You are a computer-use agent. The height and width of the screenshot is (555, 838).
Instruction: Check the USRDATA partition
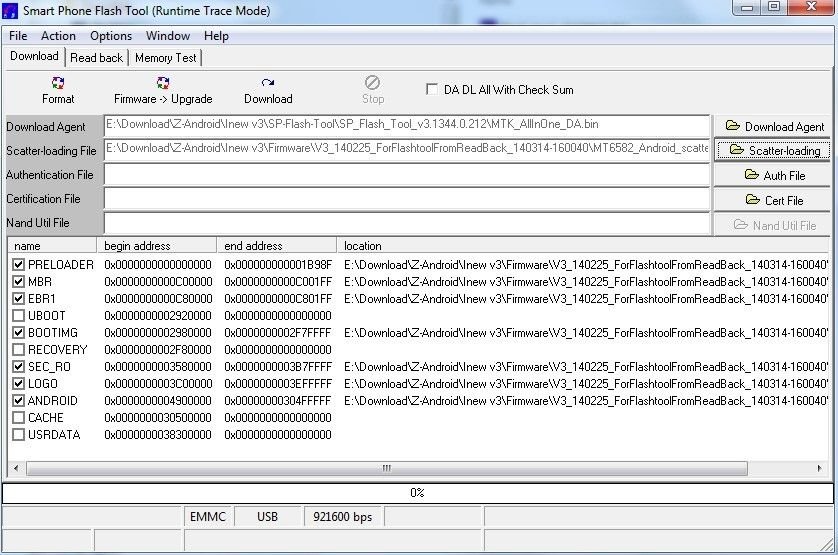pyautogui.click(x=19, y=435)
